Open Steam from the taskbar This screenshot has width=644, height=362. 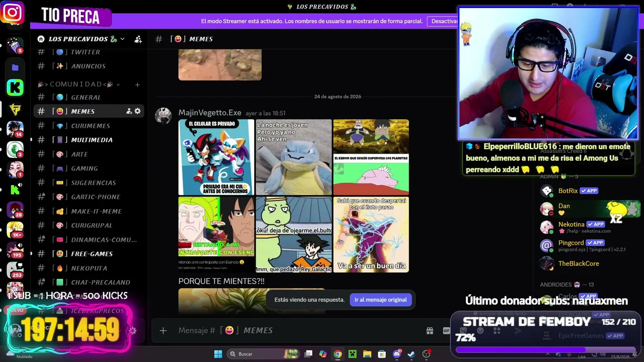click(x=411, y=354)
